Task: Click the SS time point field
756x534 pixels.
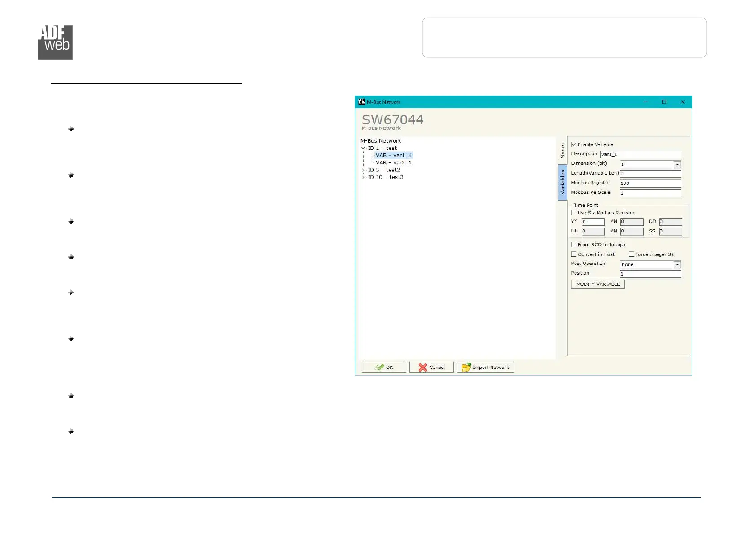Action: coord(671,231)
